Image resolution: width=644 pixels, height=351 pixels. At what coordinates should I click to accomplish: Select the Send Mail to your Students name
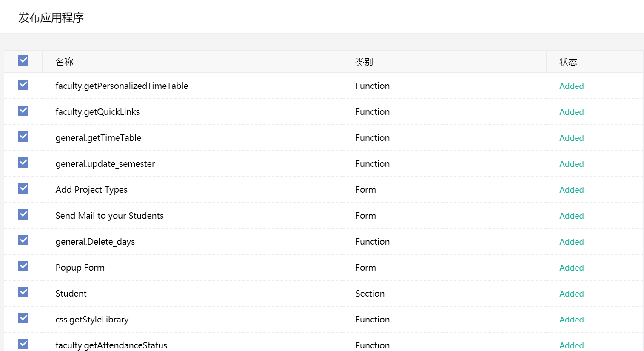(x=109, y=216)
